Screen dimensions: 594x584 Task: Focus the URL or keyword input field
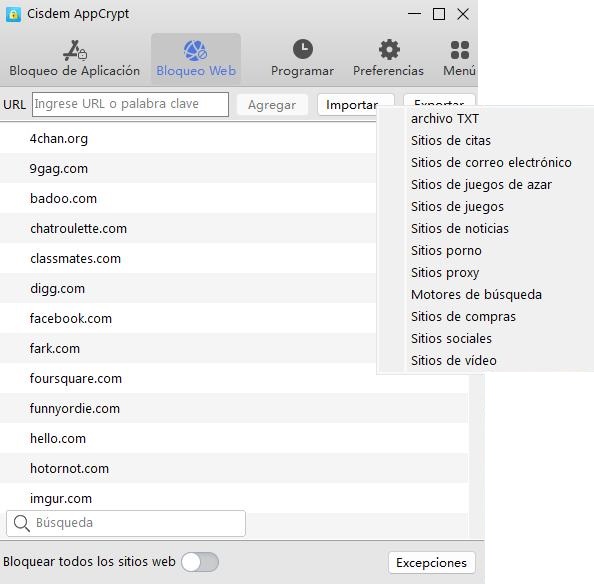130,104
